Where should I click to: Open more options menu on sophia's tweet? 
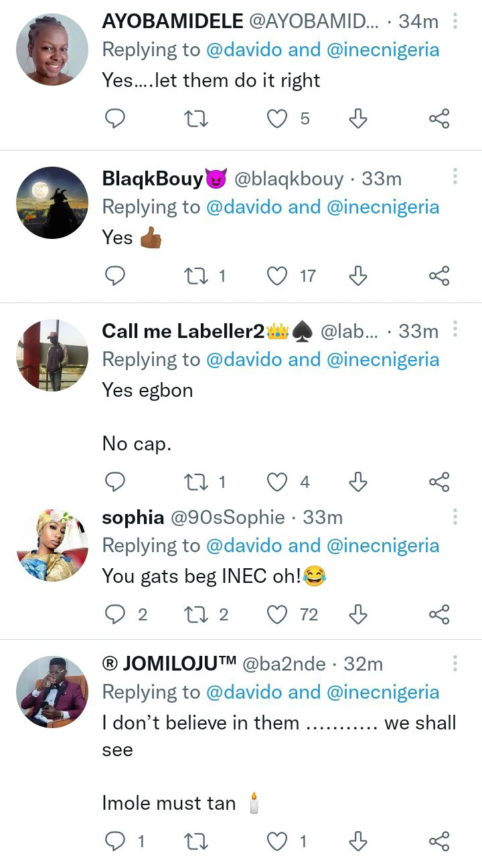[455, 517]
